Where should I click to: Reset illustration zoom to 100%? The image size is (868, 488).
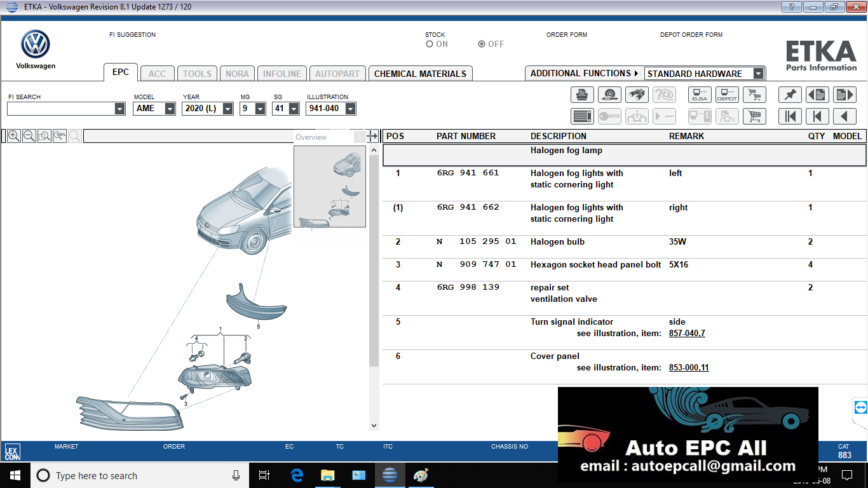[x=59, y=136]
